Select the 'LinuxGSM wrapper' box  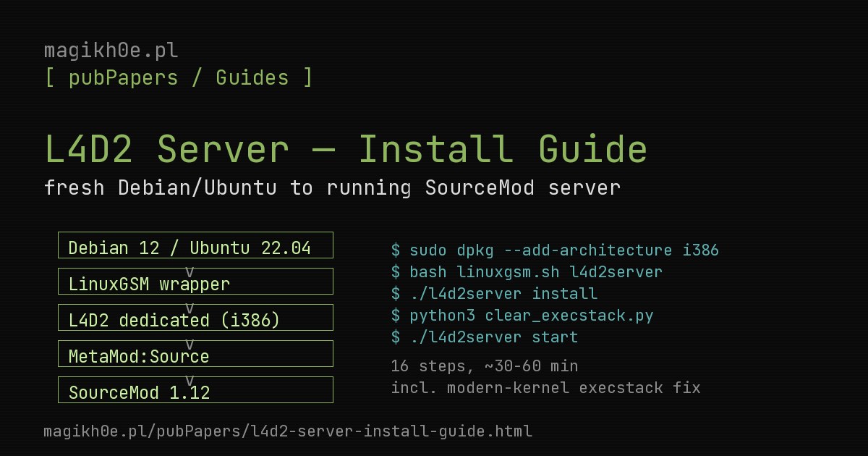(x=195, y=282)
